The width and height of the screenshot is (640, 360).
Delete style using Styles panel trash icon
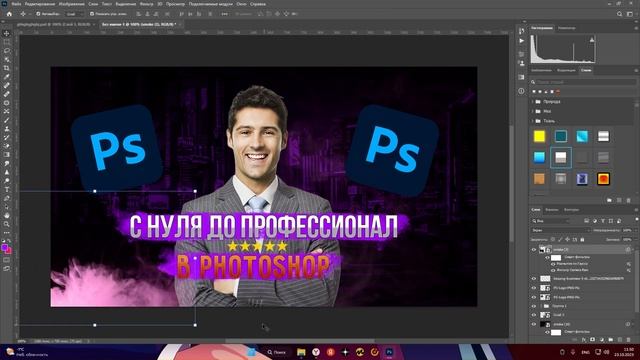pos(629,200)
